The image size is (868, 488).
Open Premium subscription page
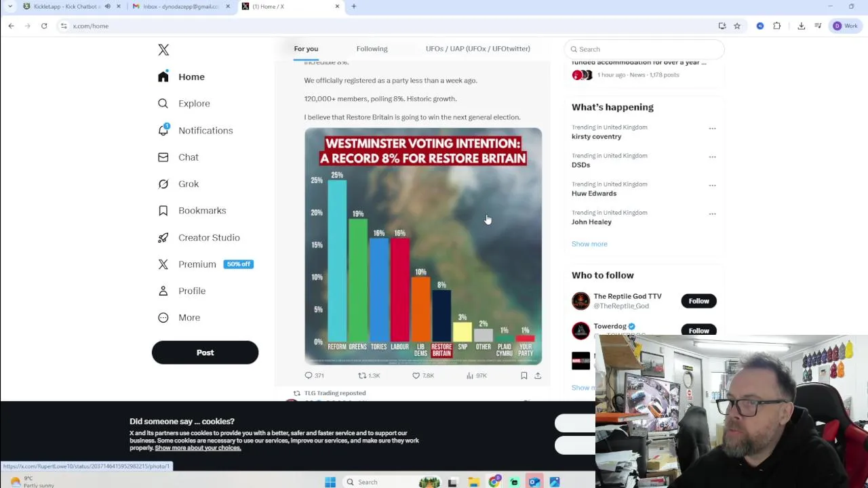(x=205, y=264)
